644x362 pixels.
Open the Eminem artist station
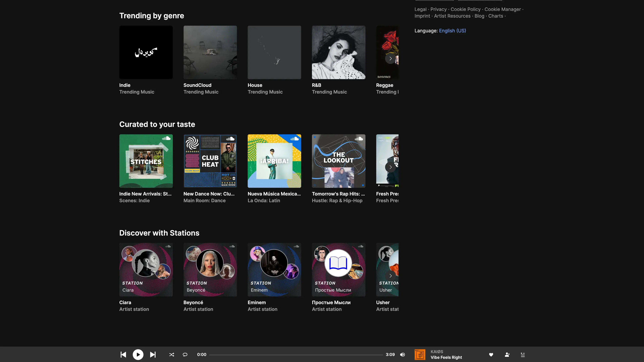(x=274, y=269)
